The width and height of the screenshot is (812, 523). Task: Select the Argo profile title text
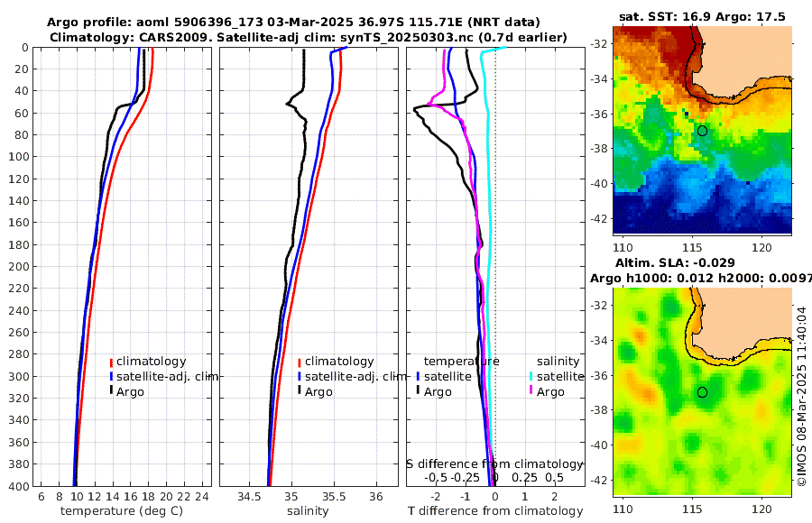pyautogui.click(x=293, y=23)
